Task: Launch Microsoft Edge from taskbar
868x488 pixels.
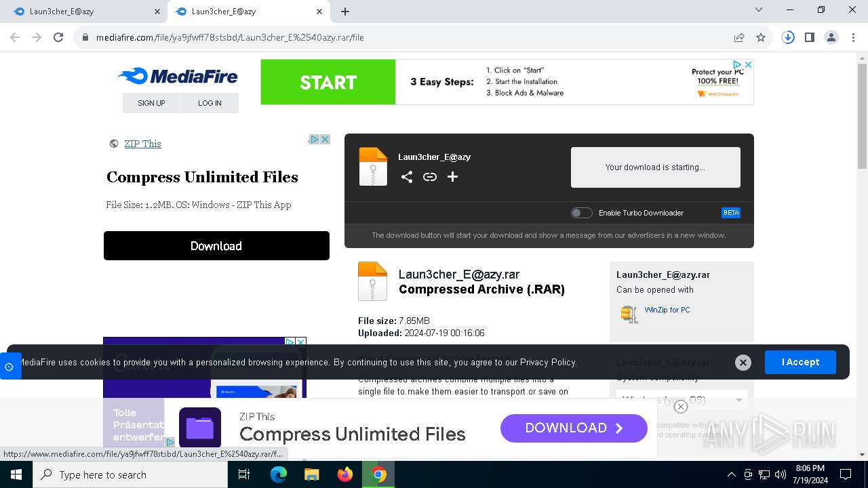Action: [279, 474]
